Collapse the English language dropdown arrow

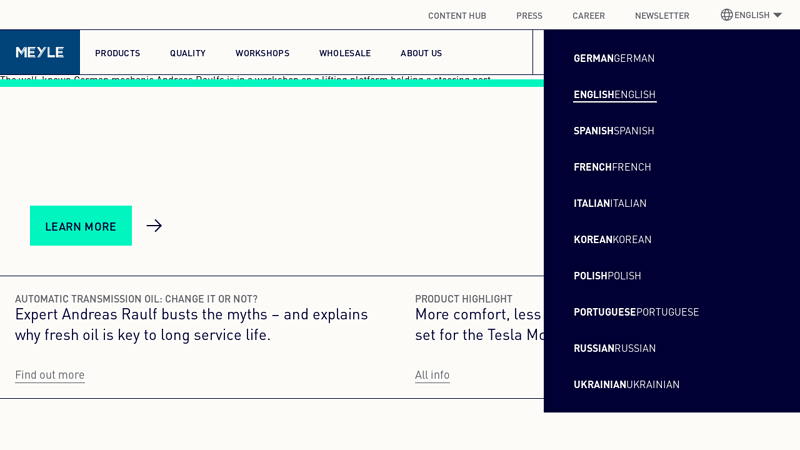[x=777, y=15]
